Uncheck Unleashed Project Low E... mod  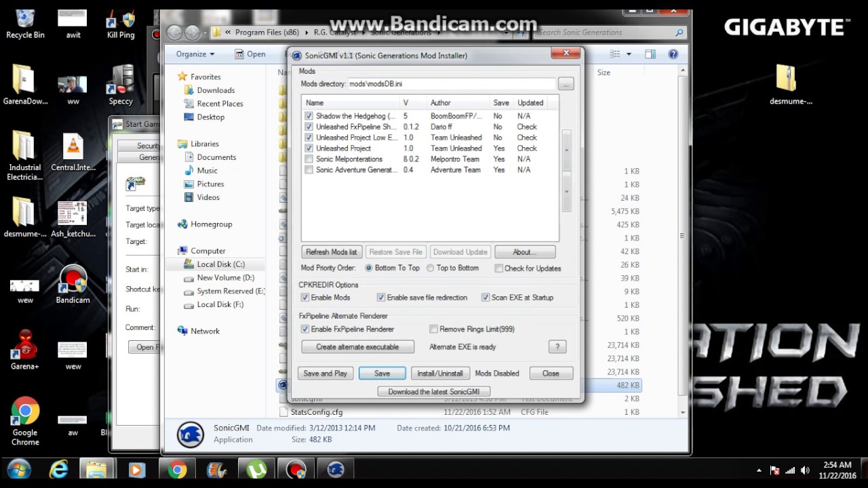(309, 138)
